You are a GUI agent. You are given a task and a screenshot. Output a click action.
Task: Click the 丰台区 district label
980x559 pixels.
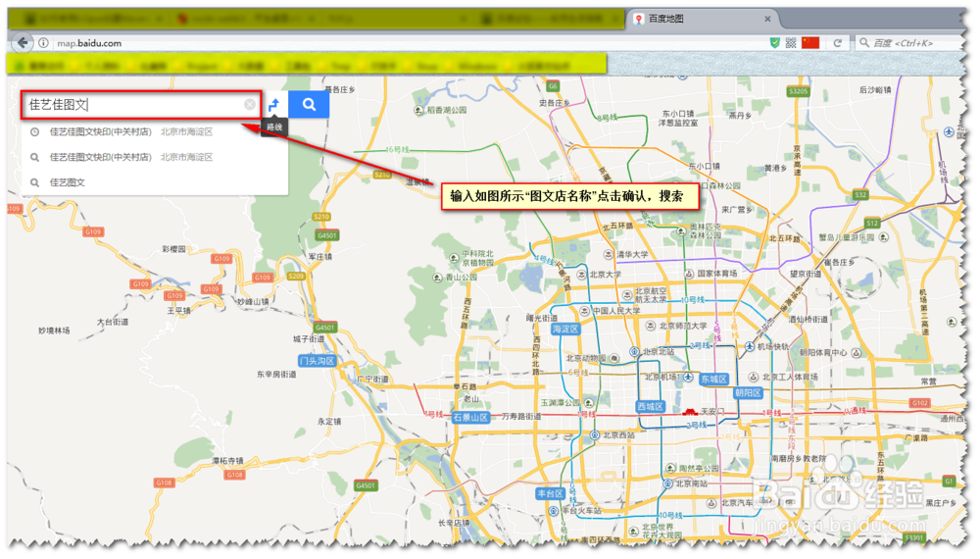pos(551,493)
